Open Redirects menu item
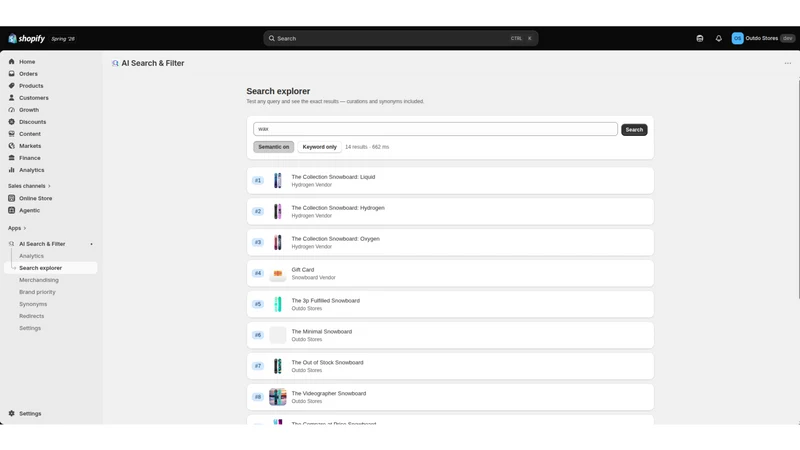 tap(32, 316)
